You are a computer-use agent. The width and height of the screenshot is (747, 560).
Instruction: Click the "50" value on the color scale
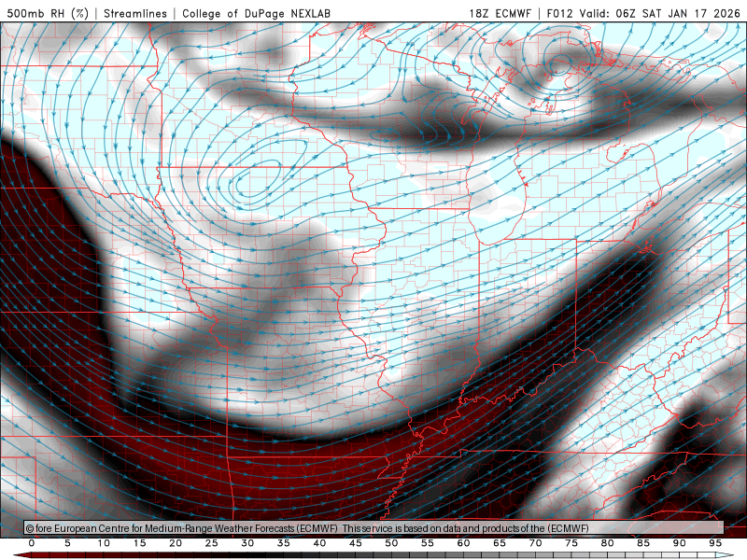tap(391, 543)
